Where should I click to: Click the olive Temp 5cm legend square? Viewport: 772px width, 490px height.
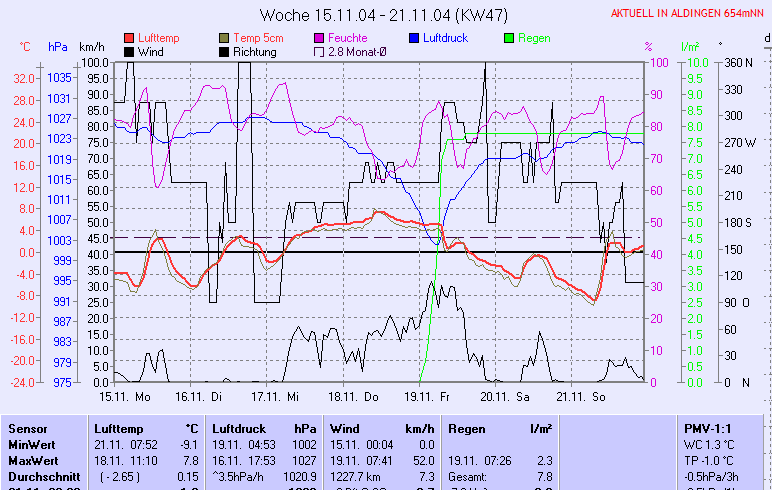[225, 38]
